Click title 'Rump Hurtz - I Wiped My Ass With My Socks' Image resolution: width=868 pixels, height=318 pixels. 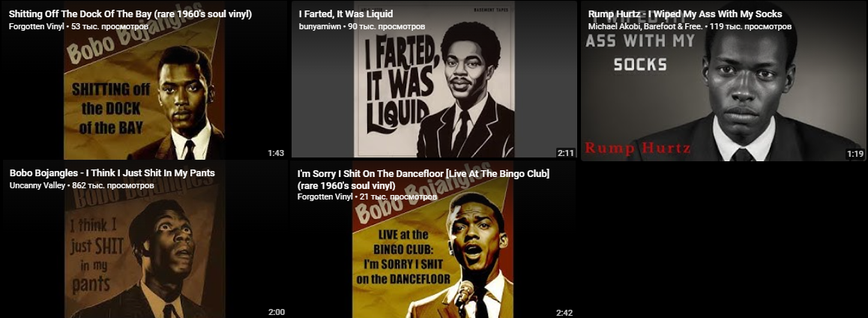(685, 14)
